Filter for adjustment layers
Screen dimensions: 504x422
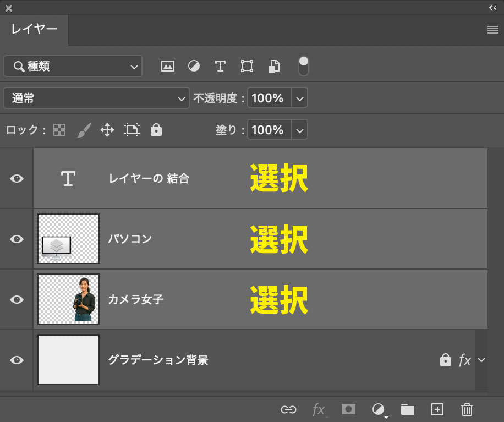194,66
